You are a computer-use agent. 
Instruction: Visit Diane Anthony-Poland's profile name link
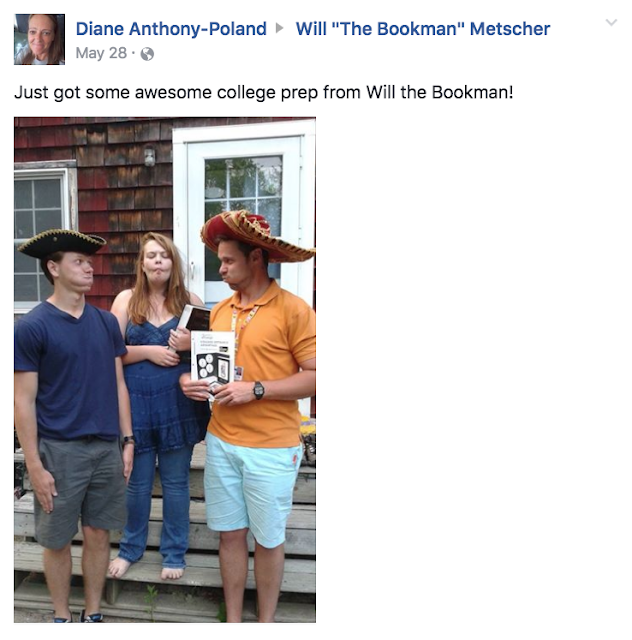tap(171, 29)
